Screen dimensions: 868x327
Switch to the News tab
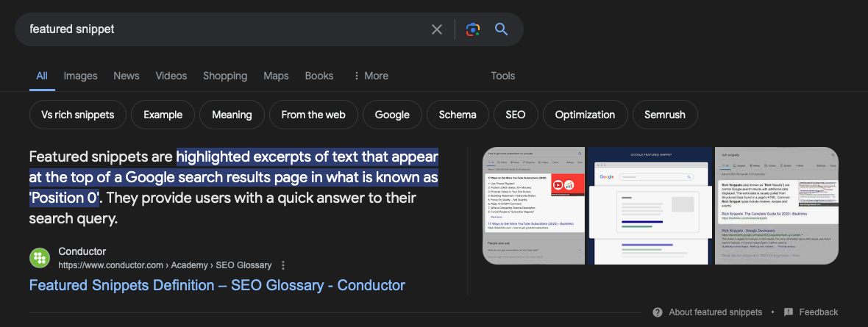coord(127,76)
